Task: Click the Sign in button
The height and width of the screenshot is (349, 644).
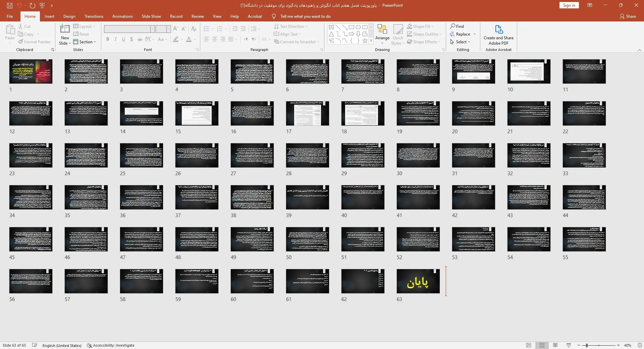Action: point(569,5)
